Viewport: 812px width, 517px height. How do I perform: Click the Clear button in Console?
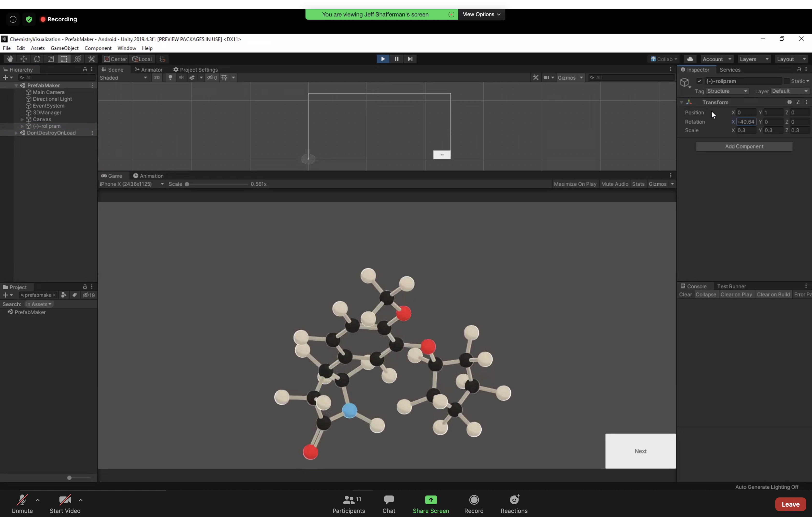pos(685,295)
